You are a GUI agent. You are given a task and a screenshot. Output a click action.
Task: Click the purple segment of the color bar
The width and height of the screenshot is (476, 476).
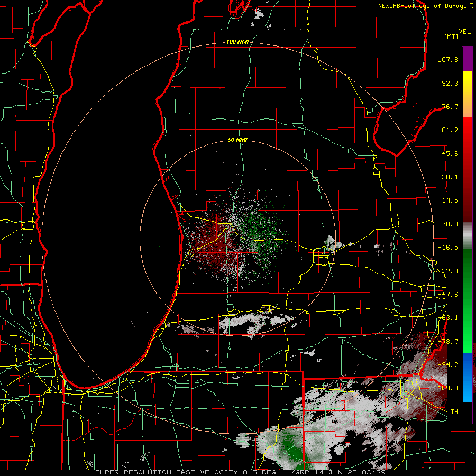(x=467, y=59)
